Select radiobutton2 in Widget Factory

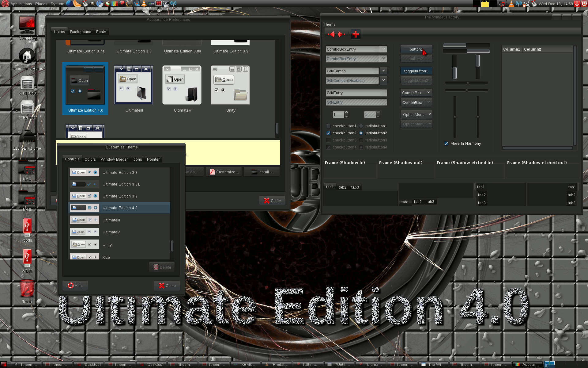[x=361, y=133]
